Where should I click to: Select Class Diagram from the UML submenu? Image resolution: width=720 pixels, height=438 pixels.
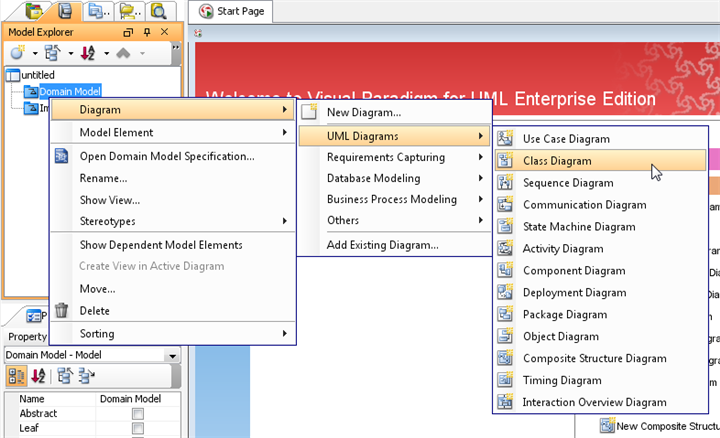600,161
